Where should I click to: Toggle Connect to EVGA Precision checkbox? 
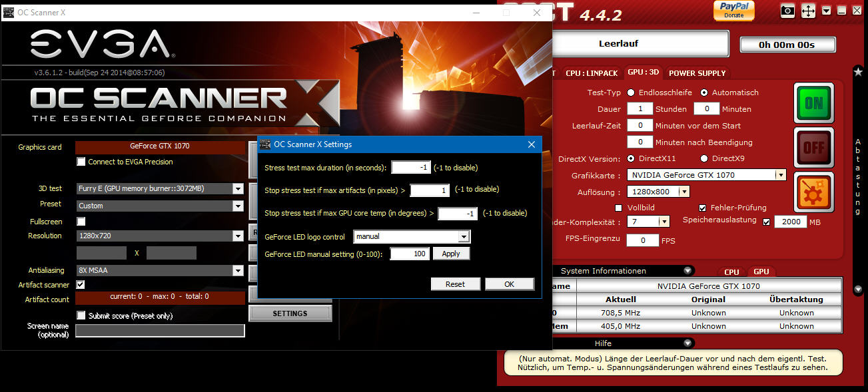81,162
